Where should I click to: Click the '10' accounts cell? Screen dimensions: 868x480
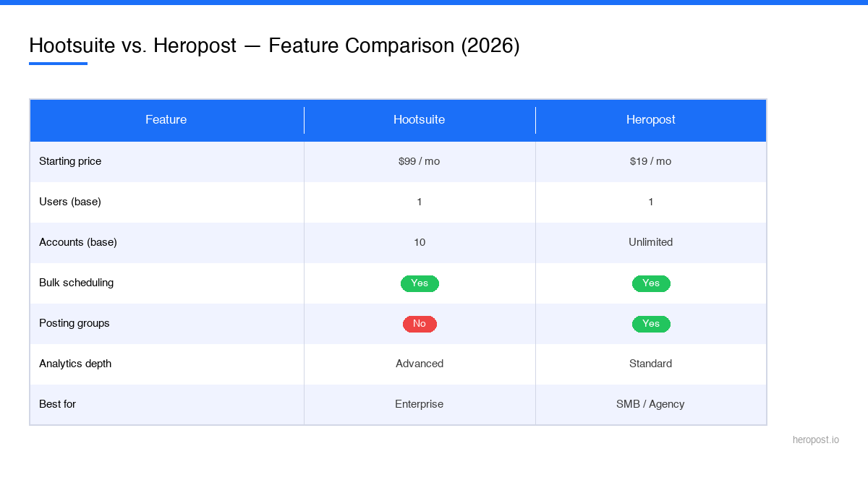coord(420,242)
